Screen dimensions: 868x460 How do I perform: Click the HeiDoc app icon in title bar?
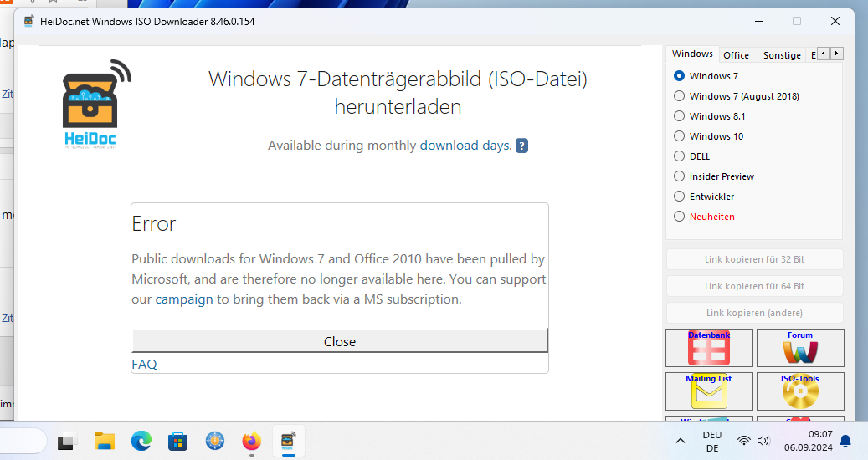pyautogui.click(x=28, y=22)
